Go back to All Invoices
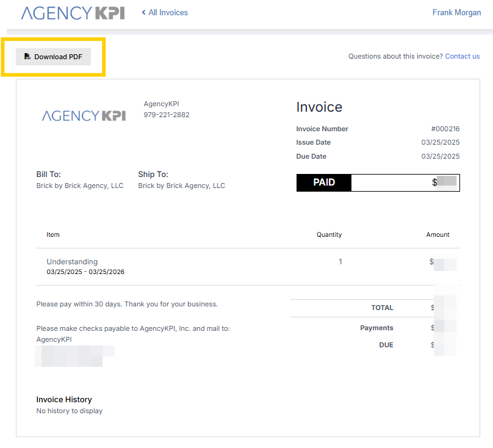Screen dimensions: 493x448 pyautogui.click(x=168, y=13)
